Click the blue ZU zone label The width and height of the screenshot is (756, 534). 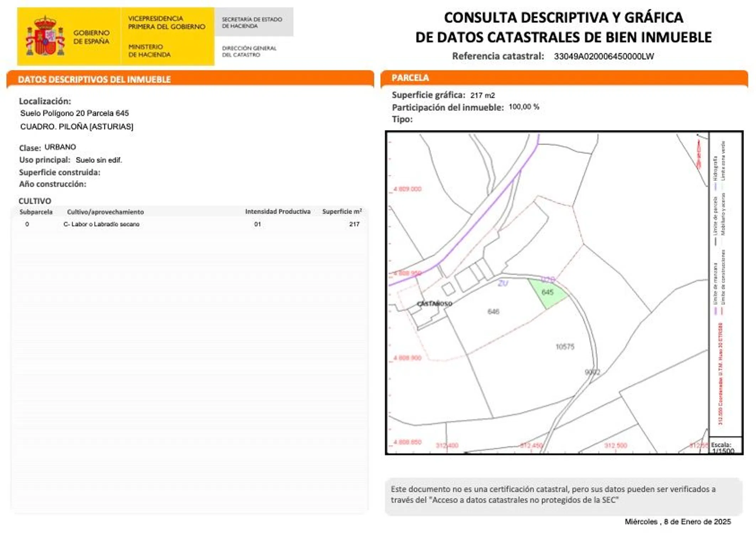point(503,283)
